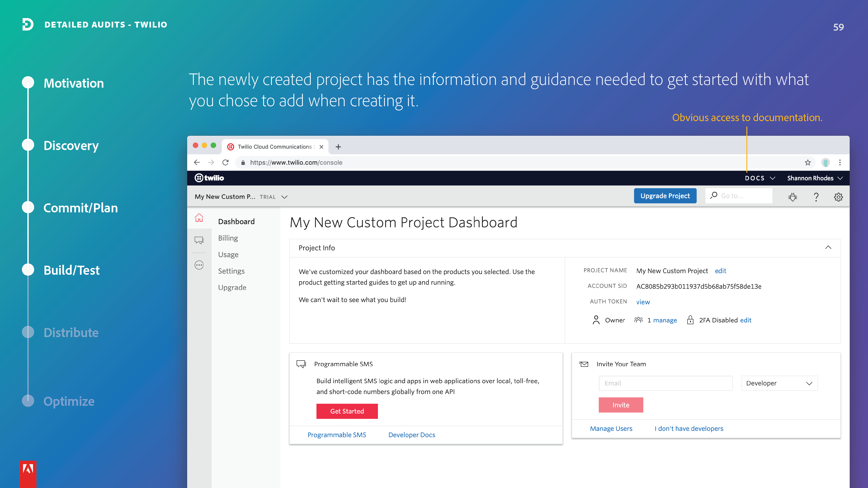868x488 pixels.
Task: Open the Developer Docs link
Action: 411,435
